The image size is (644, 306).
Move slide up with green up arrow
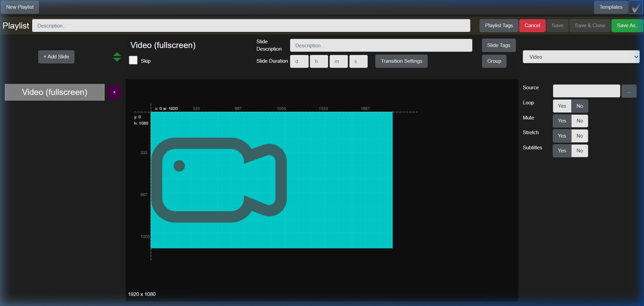click(x=117, y=54)
